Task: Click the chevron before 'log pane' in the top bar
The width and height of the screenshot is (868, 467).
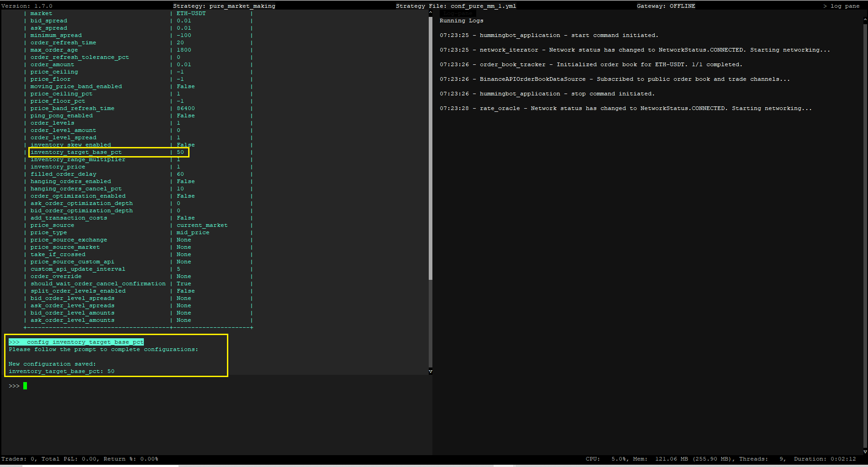Action: (825, 5)
